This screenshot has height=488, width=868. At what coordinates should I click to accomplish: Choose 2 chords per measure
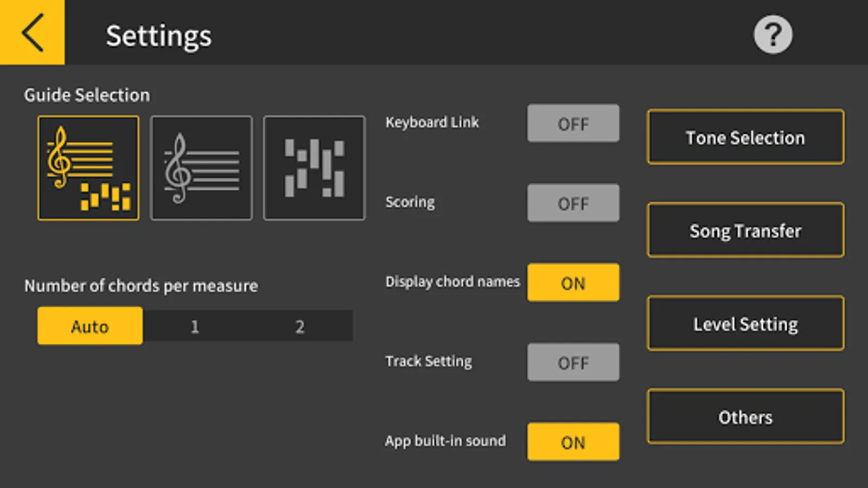(x=299, y=326)
